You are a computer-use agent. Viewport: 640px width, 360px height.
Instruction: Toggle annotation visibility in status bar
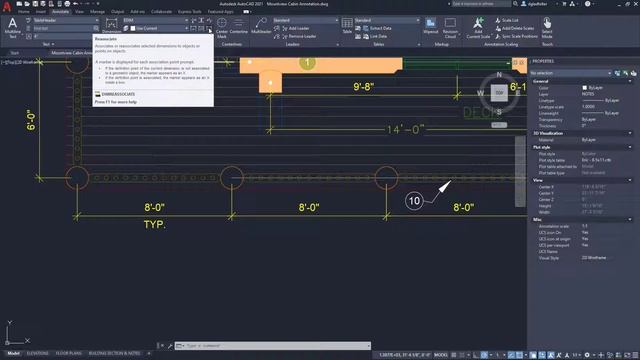551,355
